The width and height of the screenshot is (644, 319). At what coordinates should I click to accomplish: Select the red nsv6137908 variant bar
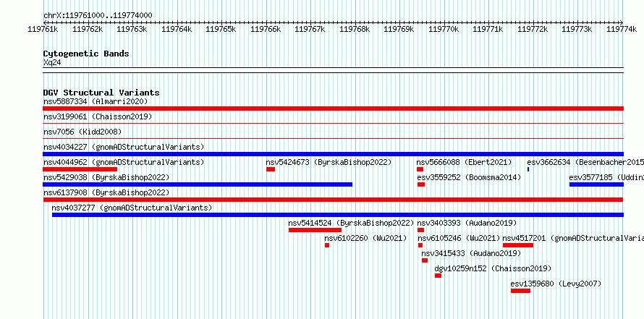(x=333, y=200)
